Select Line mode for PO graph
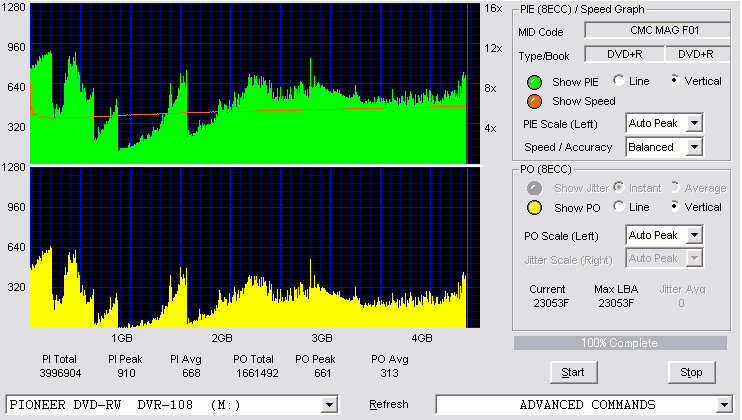Image resolution: width=742 pixels, height=420 pixels. pyautogui.click(x=618, y=206)
